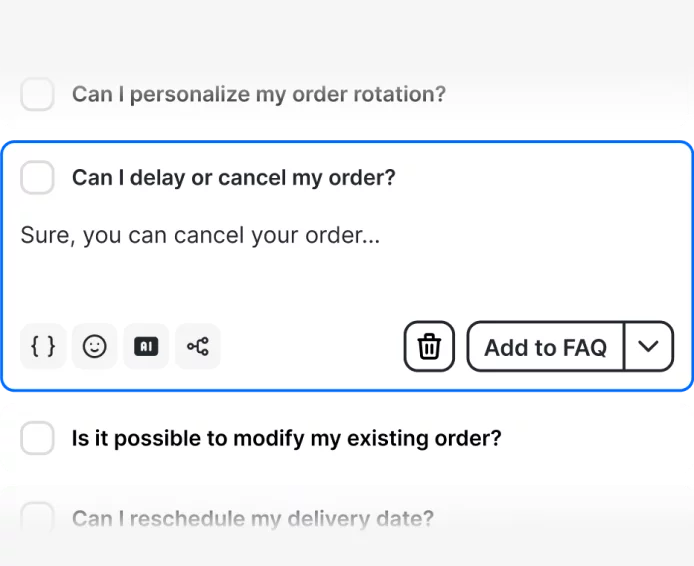Open the 'Can I personalize my order rotation?' question

pyautogui.click(x=259, y=95)
